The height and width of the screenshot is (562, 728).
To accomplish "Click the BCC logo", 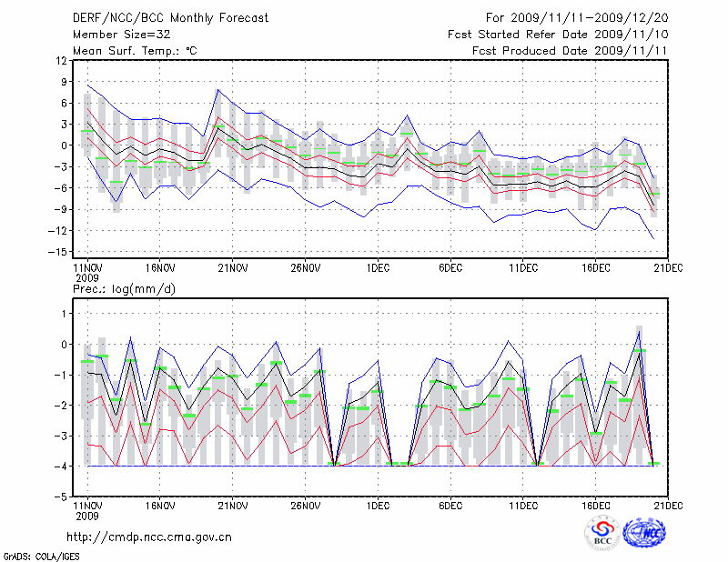I will point(602,533).
